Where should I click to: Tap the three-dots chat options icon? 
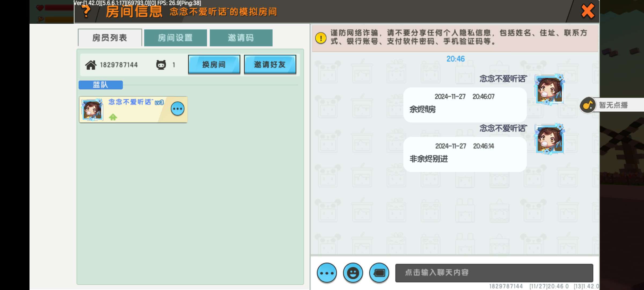pyautogui.click(x=327, y=273)
